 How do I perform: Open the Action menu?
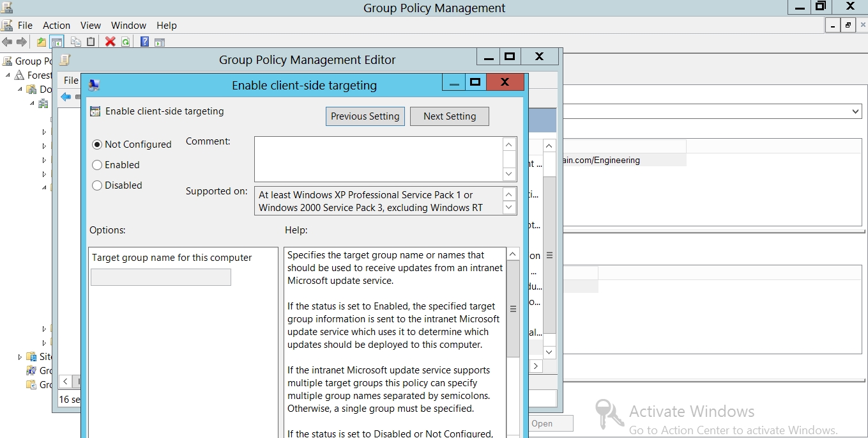(56, 26)
